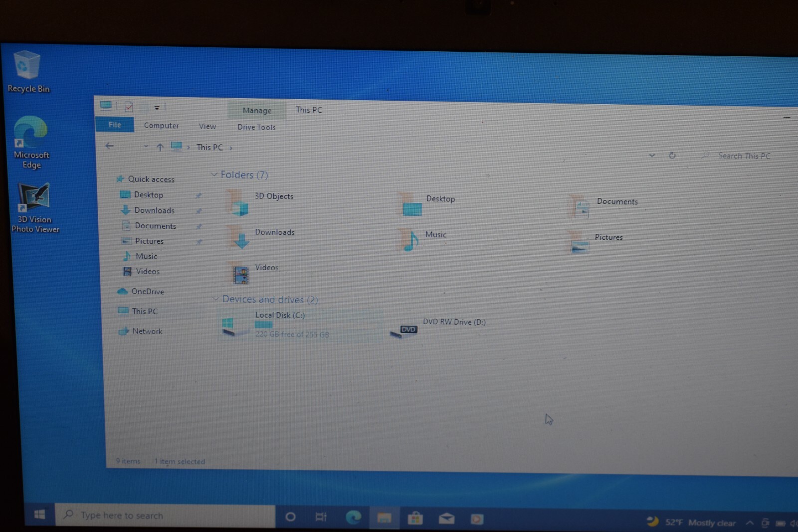Viewport: 798px width, 532px height.
Task: Open 3D Vision Photo Viewer desktop shortcut
Action: (35, 207)
